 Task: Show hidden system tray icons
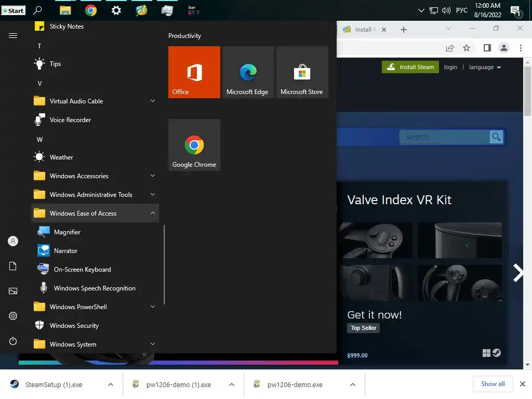[x=421, y=10]
